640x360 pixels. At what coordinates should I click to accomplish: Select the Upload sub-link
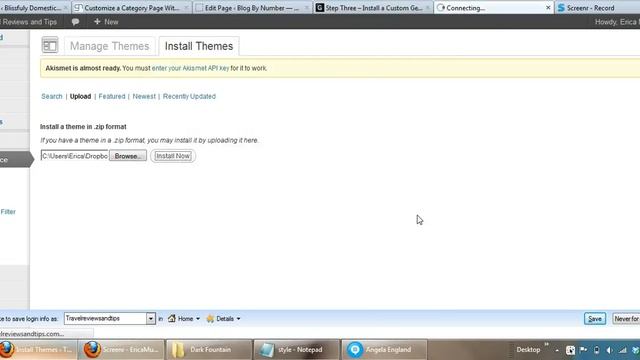tap(80, 96)
